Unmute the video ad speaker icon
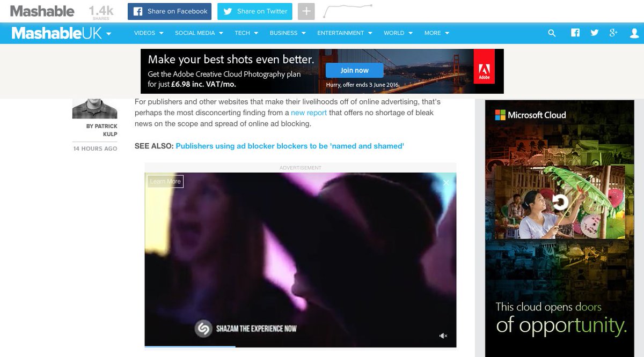 (x=443, y=336)
